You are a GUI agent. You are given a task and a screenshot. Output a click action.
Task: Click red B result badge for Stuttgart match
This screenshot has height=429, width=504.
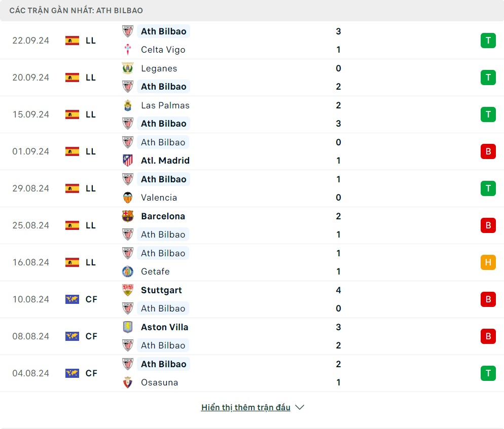488,299
